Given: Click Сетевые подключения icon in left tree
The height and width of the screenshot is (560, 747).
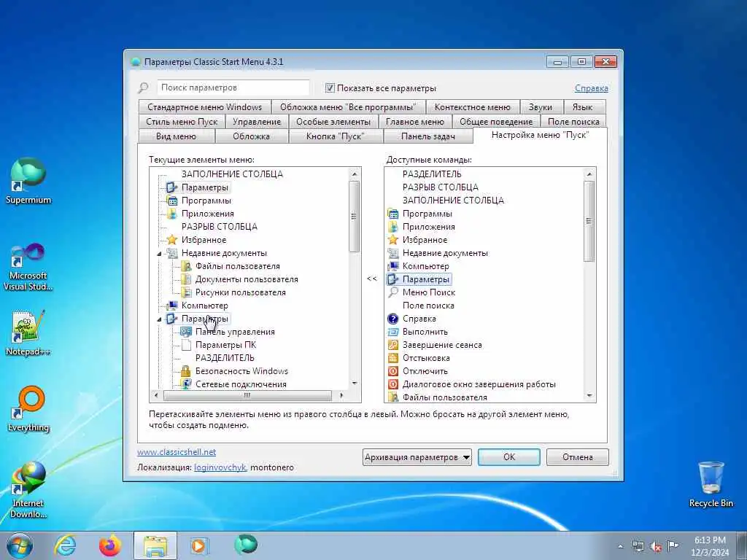Looking at the screenshot, I should tap(186, 384).
